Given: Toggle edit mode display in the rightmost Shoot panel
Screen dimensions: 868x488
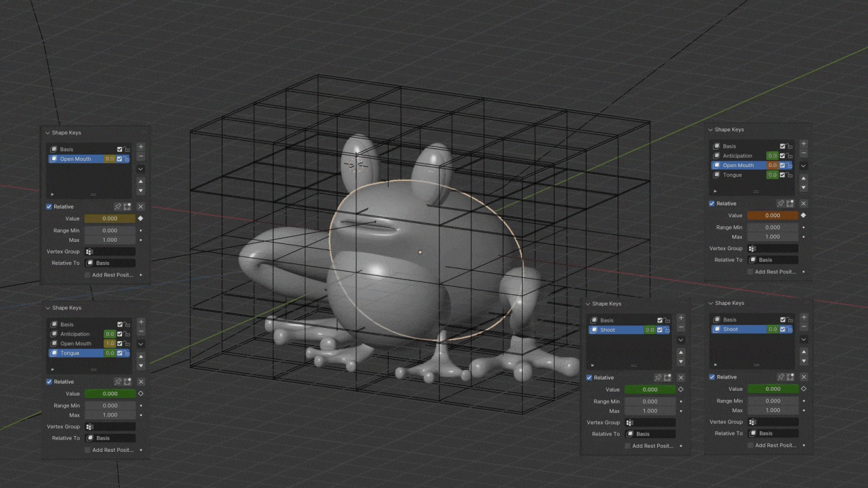Looking at the screenshot, I should coord(790,377).
